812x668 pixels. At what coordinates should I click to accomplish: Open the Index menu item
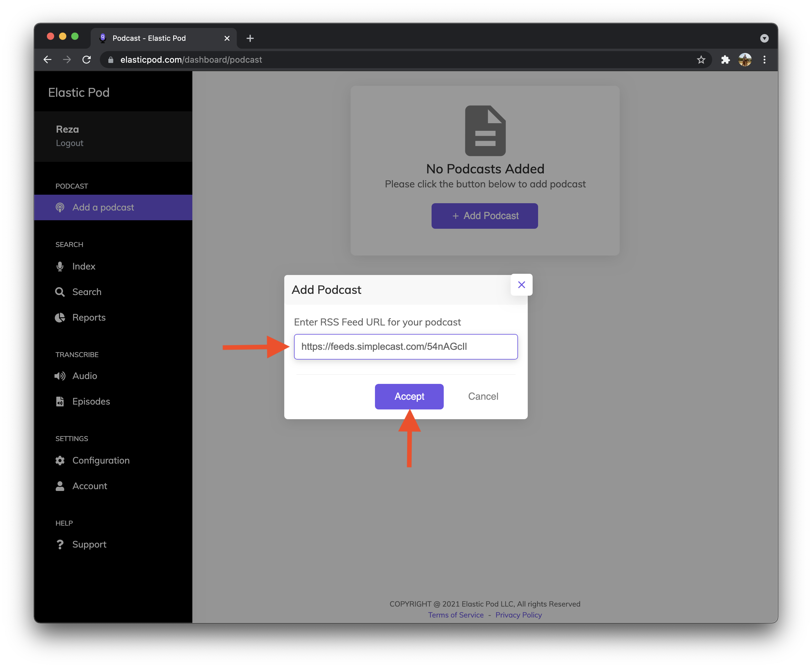tap(113, 266)
